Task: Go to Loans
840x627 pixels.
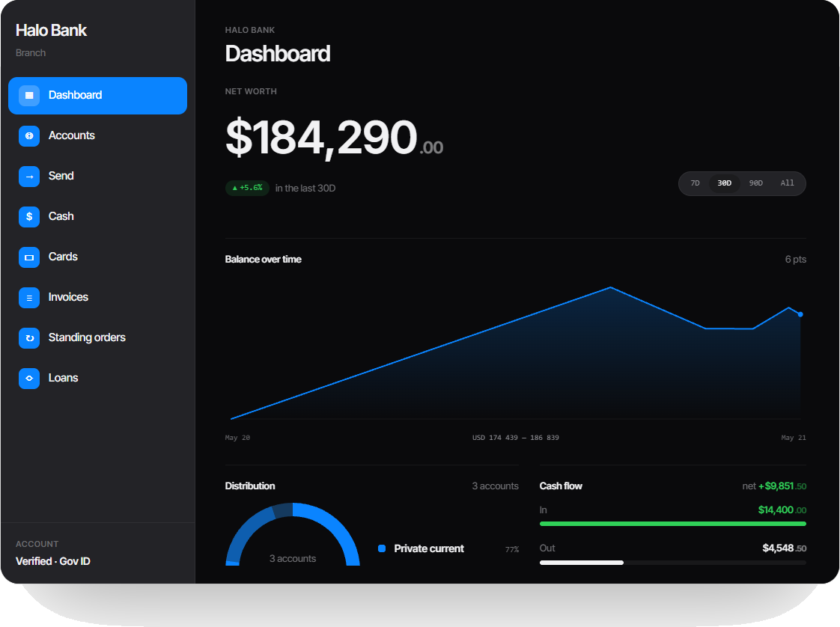Action: [x=97, y=378]
